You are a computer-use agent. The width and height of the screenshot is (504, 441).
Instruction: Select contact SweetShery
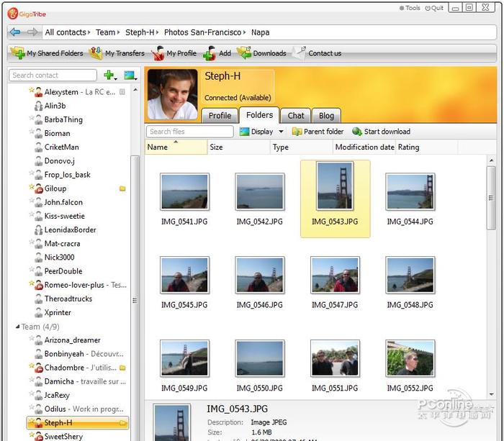pos(56,436)
